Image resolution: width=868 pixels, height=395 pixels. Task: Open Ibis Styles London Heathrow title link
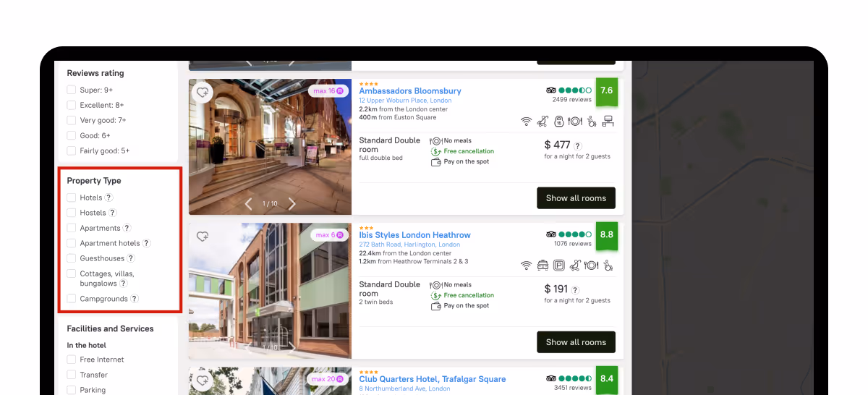point(415,235)
